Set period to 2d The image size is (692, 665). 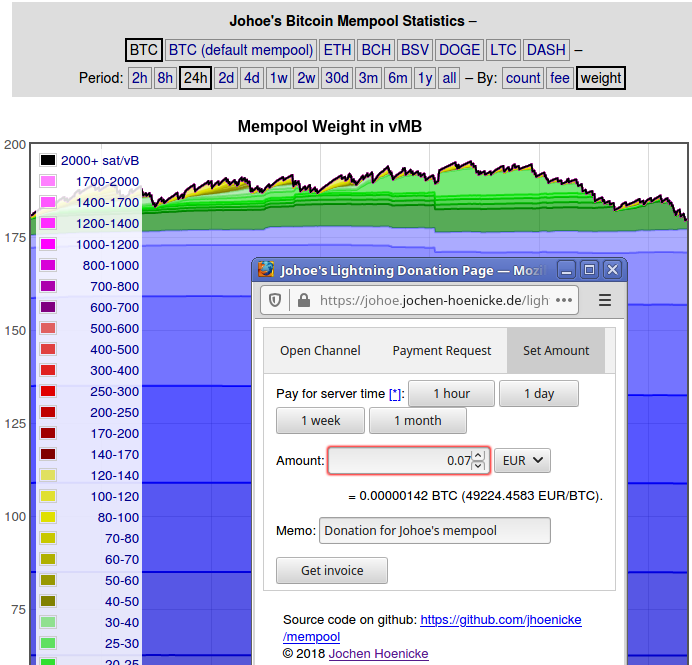tap(226, 78)
